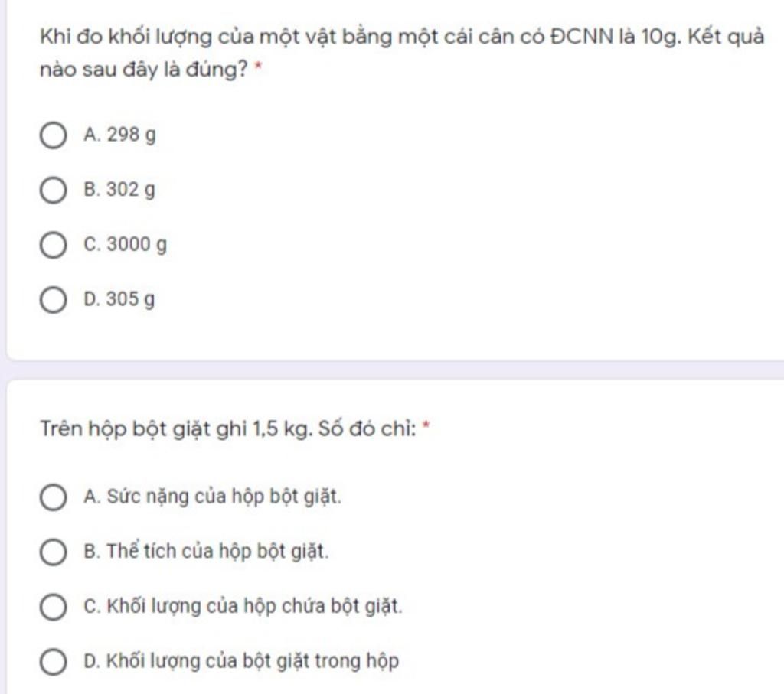
Task: Pick D. Khối lượng của bột giặt trong hộp
Action: click(x=53, y=662)
